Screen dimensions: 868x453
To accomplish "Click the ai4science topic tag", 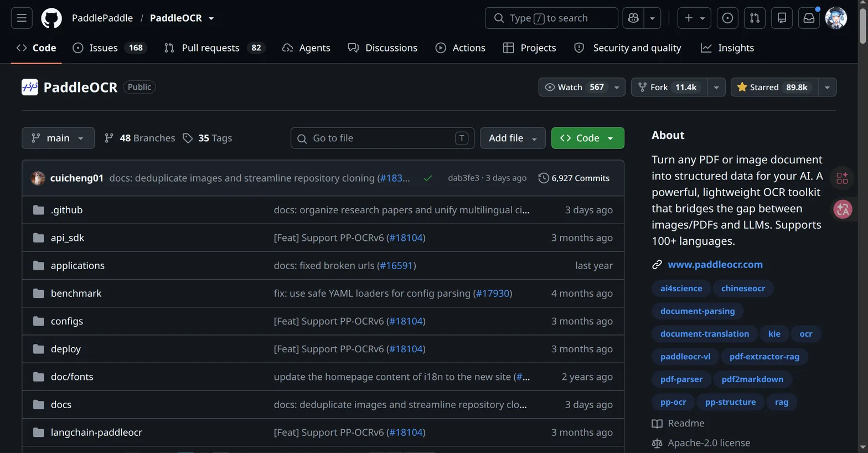I will click(681, 289).
